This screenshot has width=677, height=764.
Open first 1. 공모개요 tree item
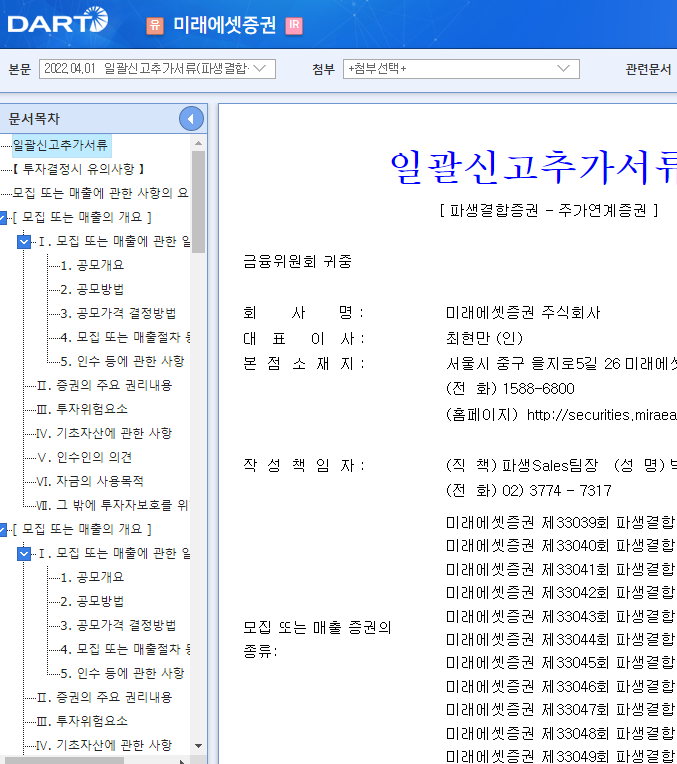click(92, 265)
